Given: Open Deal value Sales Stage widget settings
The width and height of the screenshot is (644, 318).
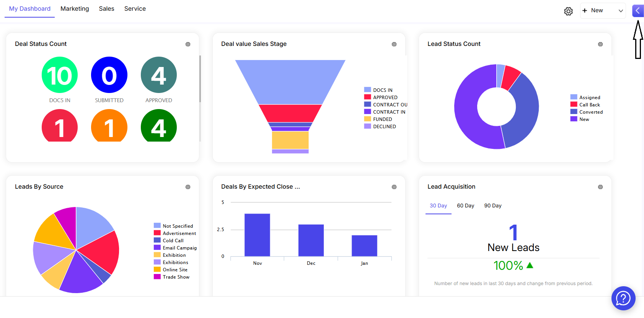Looking at the screenshot, I should (394, 44).
